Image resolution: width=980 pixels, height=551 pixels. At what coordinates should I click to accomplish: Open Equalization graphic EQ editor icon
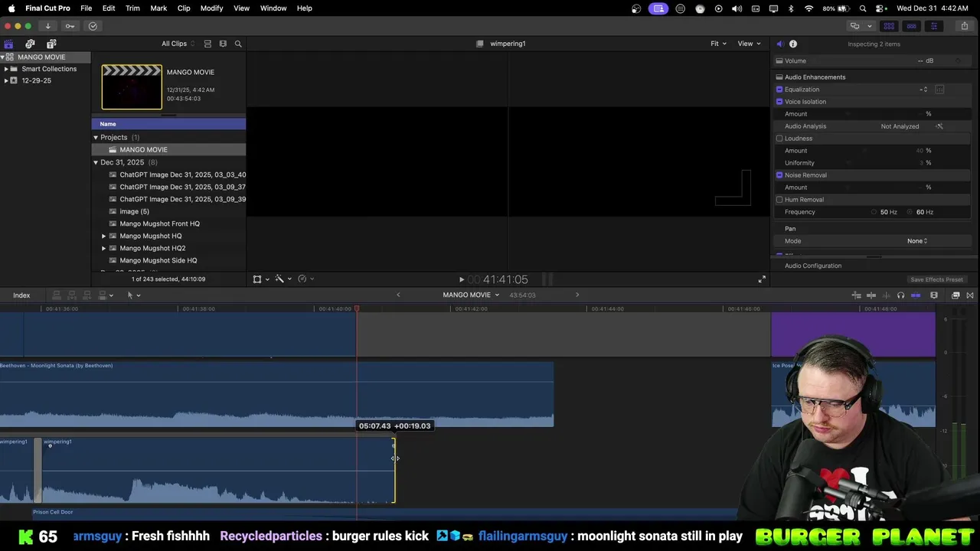point(939,90)
